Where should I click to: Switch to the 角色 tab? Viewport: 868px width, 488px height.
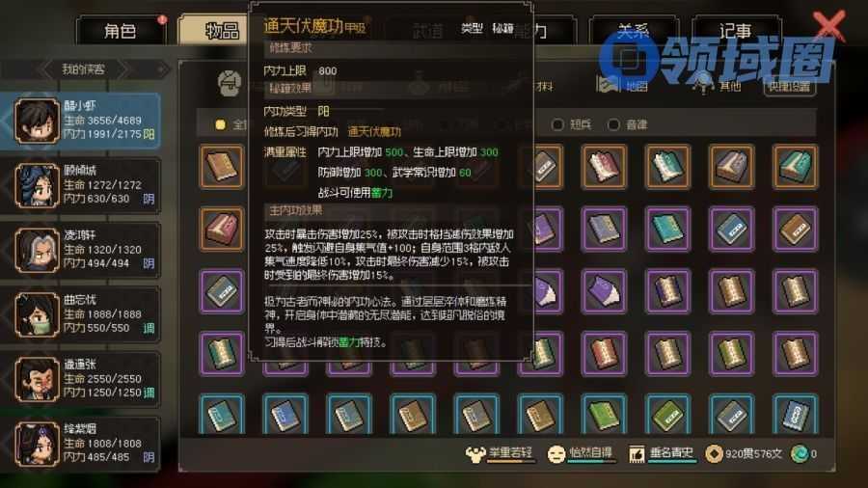121,31
